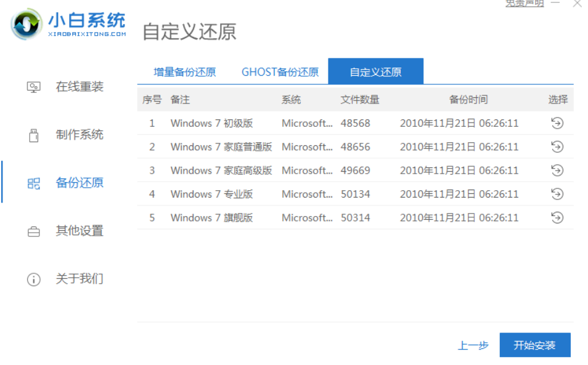This screenshot has width=588, height=365.
Task: Click the 制作系统 USB drive icon
Action: coord(33,135)
